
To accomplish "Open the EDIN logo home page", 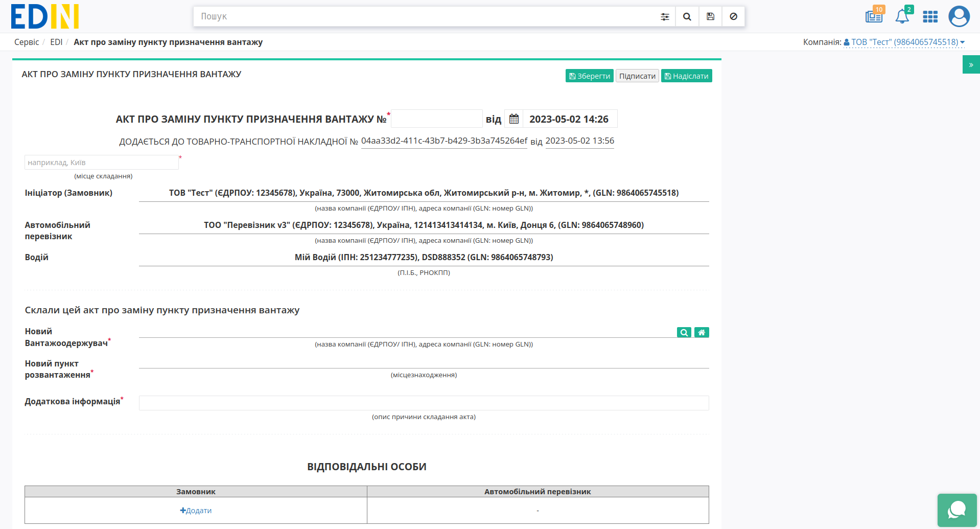I will (x=45, y=16).
